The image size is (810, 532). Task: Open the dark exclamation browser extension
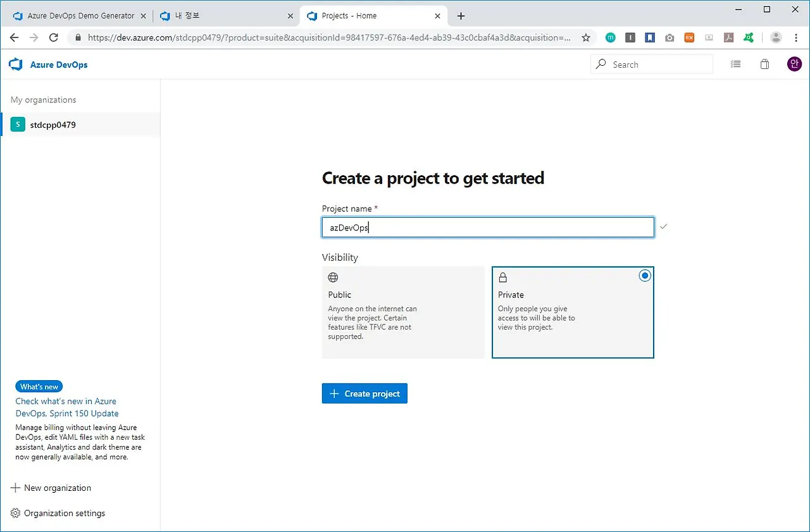pyautogui.click(x=630, y=37)
